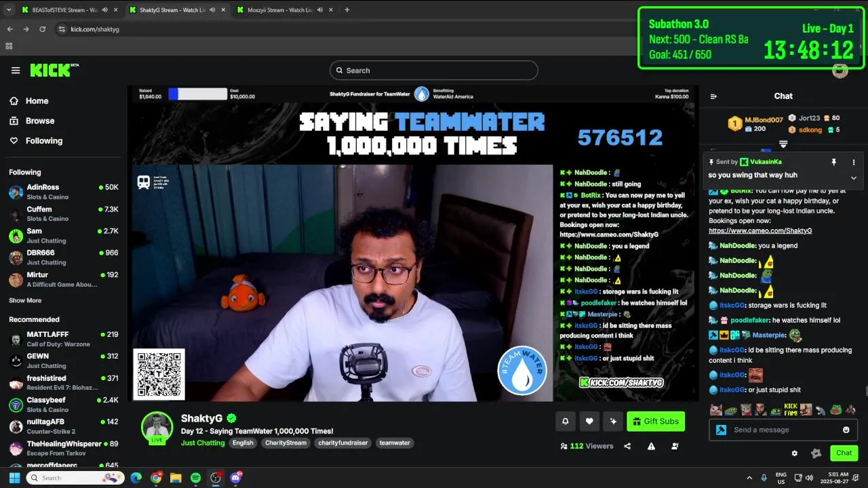The image size is (868, 488).
Task: Click ShaktyG live avatar
Action: 157,428
